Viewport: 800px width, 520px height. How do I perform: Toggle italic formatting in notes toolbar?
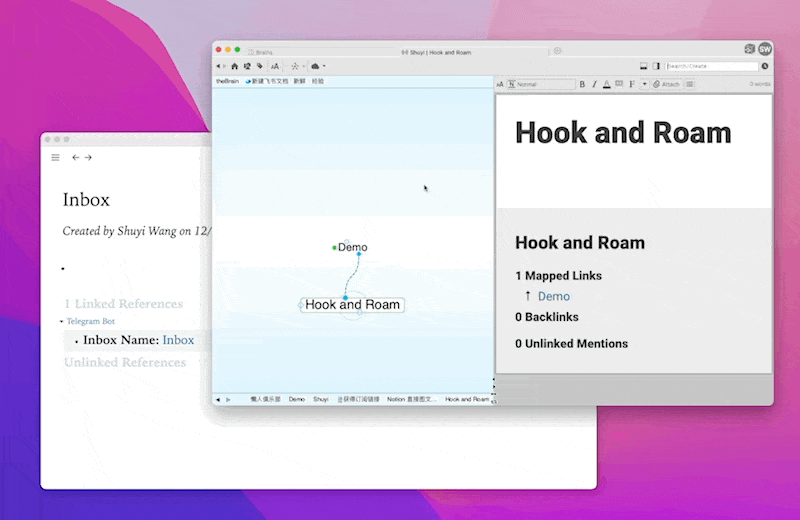[x=594, y=84]
